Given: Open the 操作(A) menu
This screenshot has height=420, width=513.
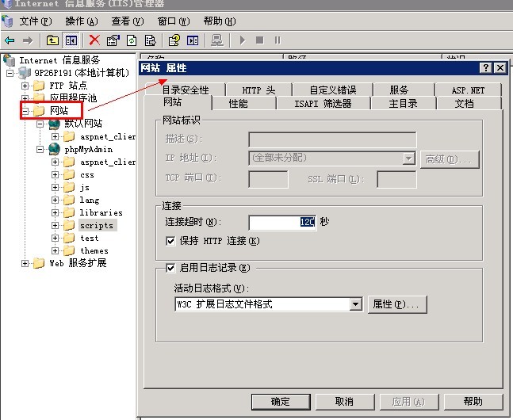Looking at the screenshot, I should (x=81, y=21).
